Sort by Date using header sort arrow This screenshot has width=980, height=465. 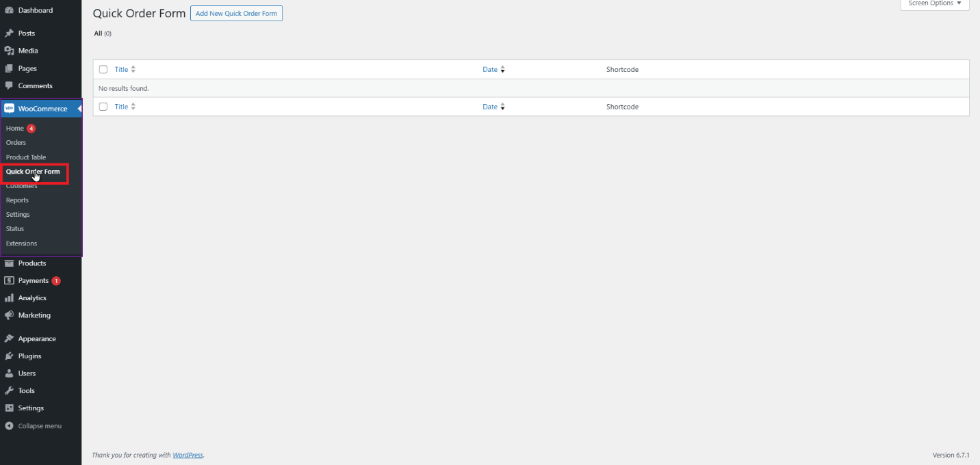[502, 69]
